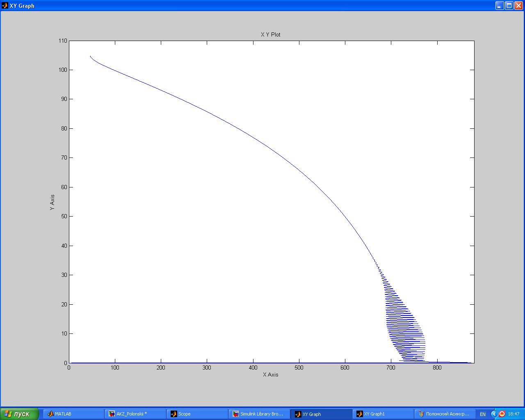Open Simulink Library Browser taskbar button
Image resolution: width=525 pixels, height=420 pixels.
259,414
